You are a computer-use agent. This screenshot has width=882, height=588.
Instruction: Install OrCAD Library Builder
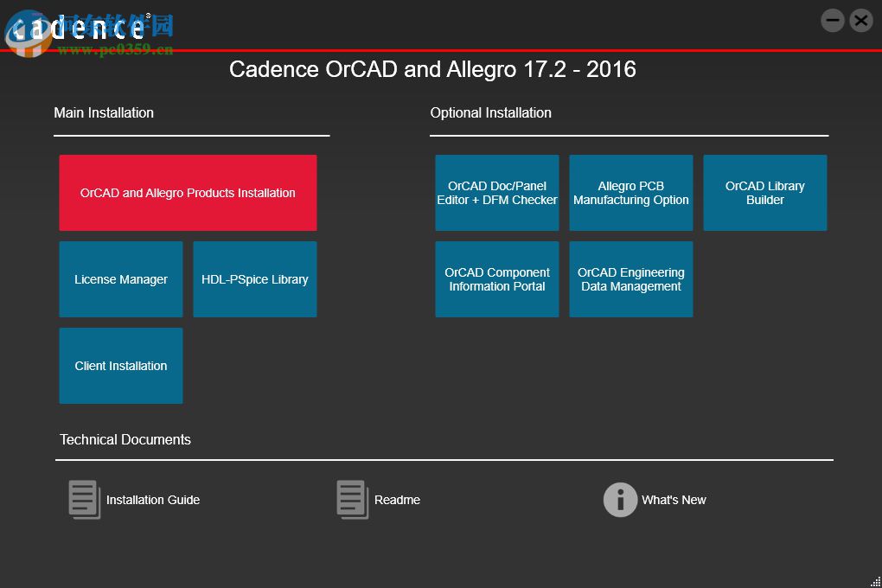click(x=765, y=193)
